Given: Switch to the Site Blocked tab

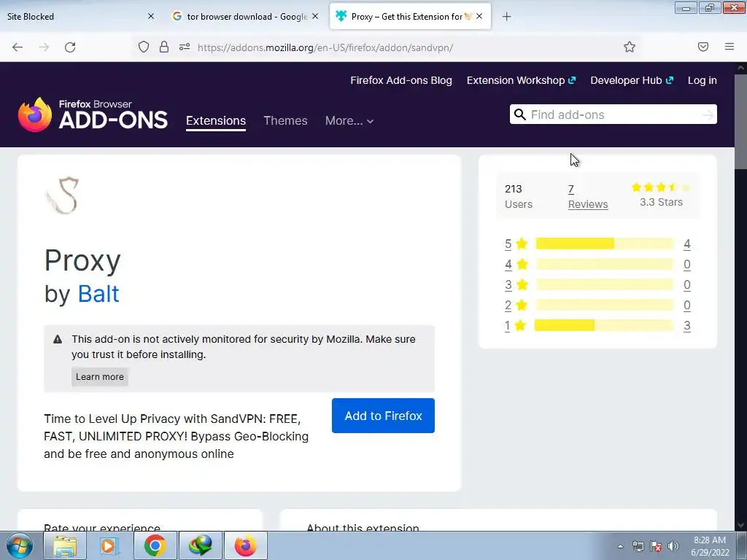Looking at the screenshot, I should coord(79,17).
